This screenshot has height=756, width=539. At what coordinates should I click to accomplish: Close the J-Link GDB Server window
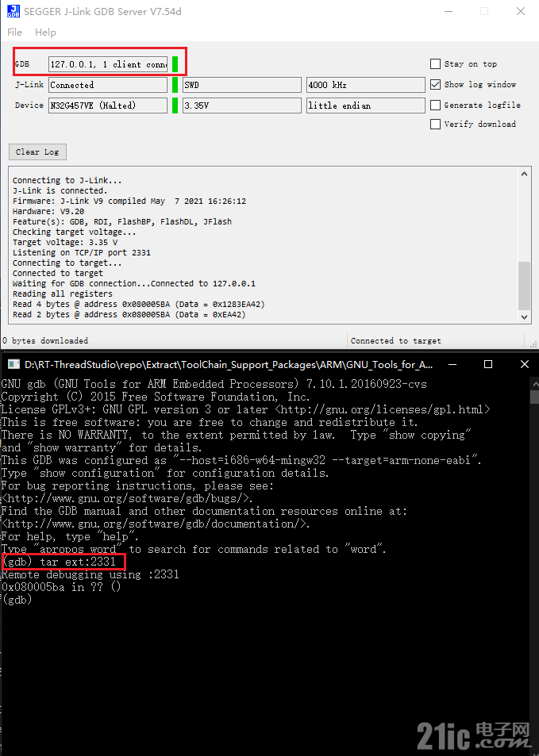521,11
